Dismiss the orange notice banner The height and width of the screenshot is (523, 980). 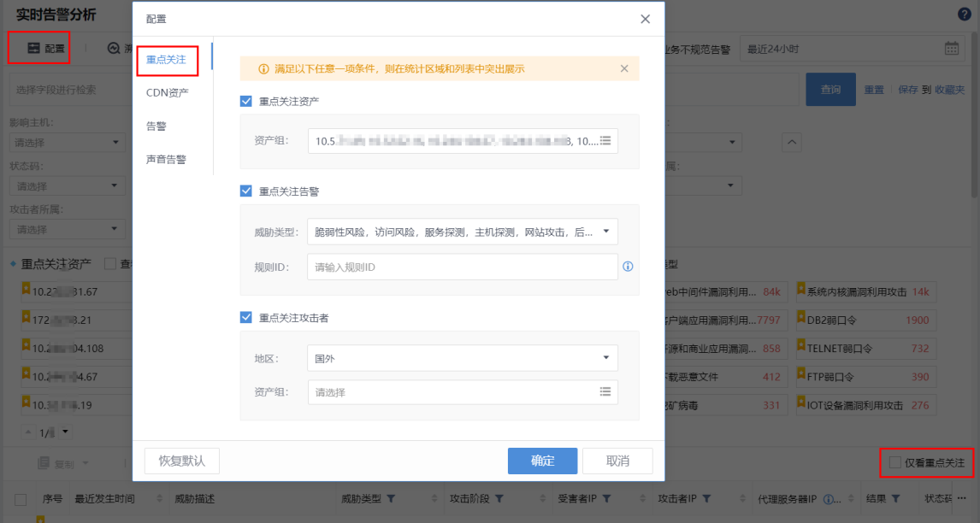tap(624, 68)
